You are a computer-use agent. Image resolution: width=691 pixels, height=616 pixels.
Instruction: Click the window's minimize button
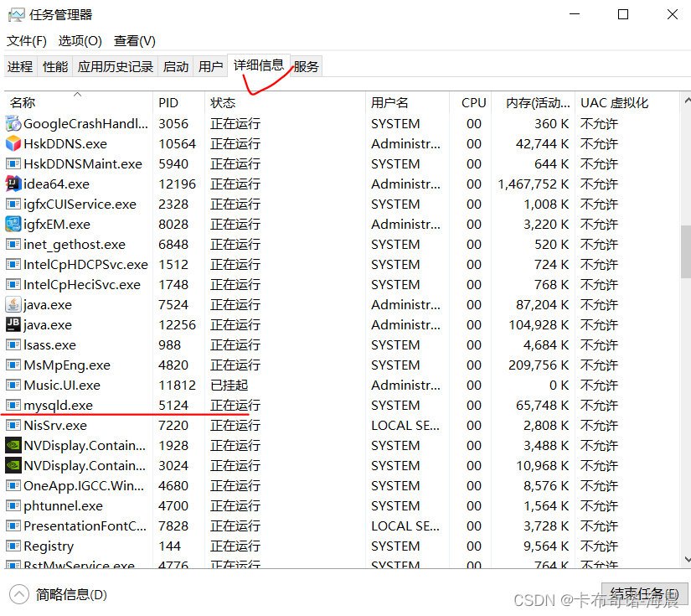click(x=575, y=14)
